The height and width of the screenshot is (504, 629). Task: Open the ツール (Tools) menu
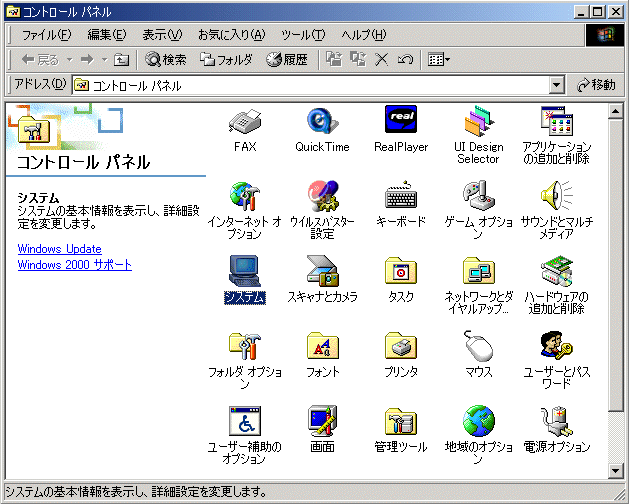303,35
